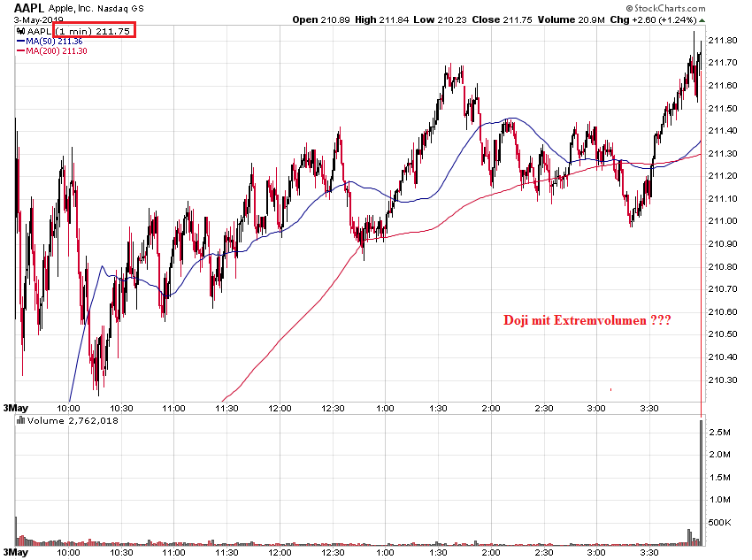Click the 10:30 label under the price chart

[x=121, y=408]
